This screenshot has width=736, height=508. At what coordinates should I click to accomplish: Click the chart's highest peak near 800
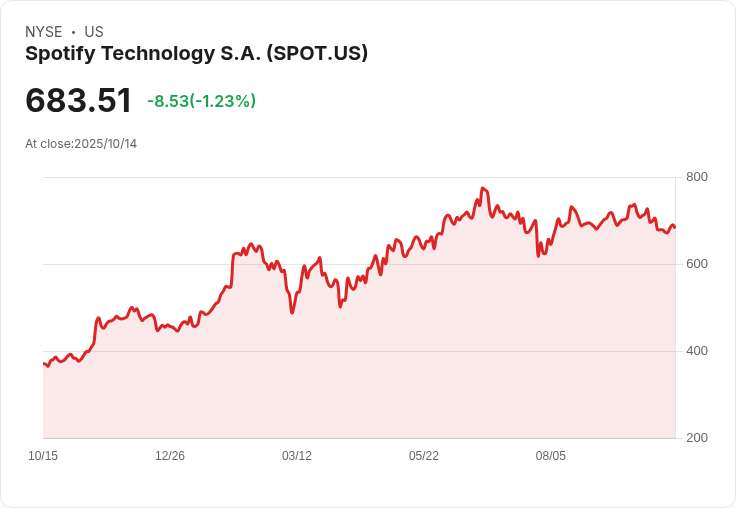tap(483, 188)
